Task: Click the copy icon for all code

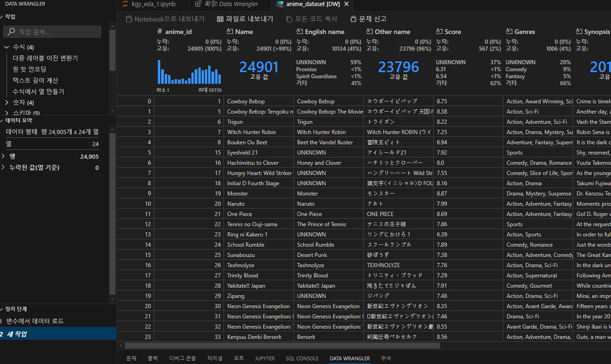Action: (289, 19)
